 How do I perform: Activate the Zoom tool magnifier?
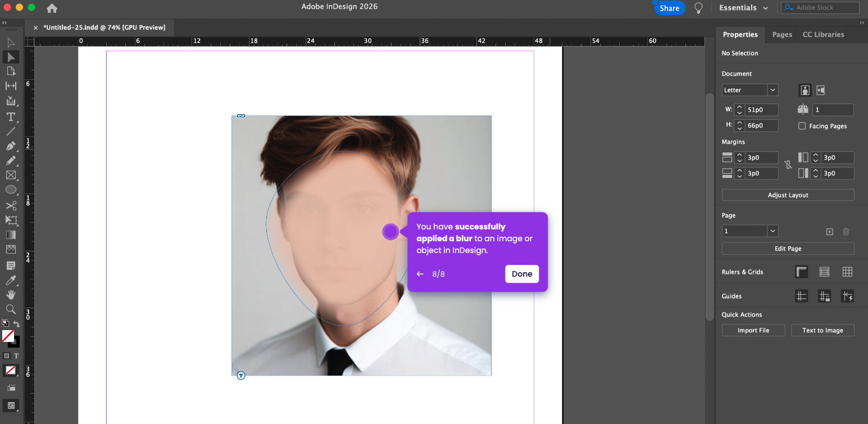10,309
